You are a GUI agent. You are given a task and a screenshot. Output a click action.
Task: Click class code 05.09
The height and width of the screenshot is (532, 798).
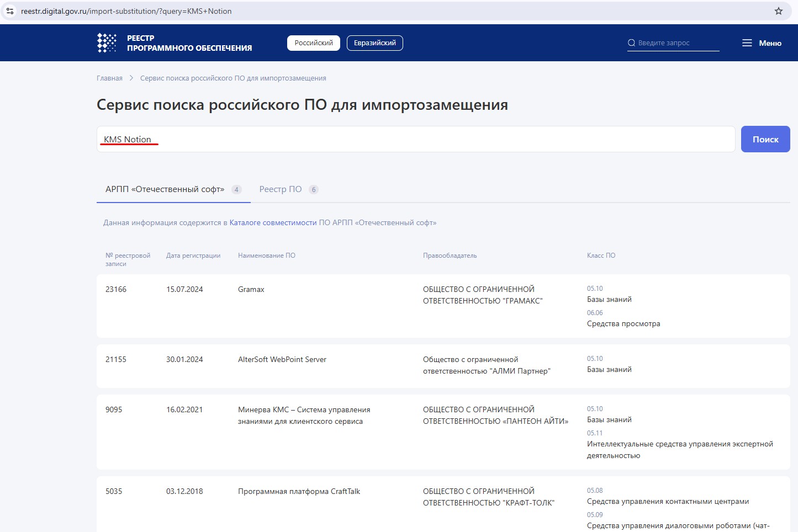595,515
